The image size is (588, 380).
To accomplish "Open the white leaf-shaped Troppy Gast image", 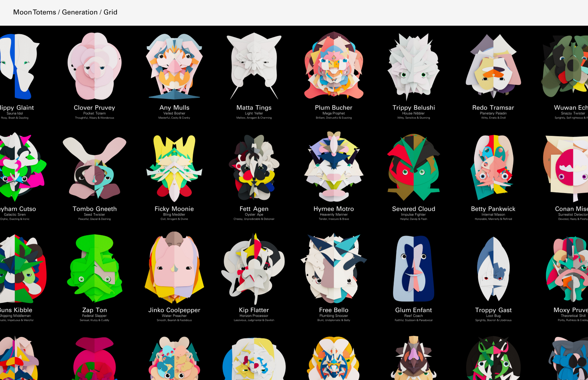I will point(493,269).
